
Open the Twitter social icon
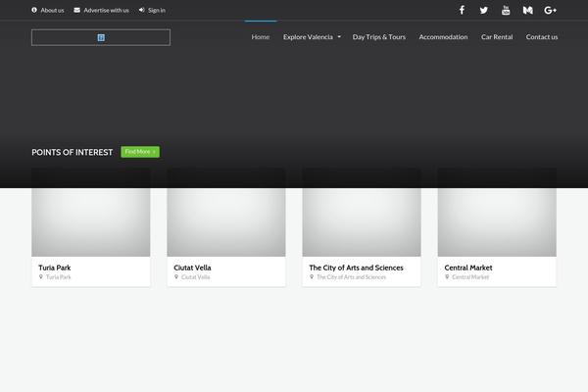[484, 10]
